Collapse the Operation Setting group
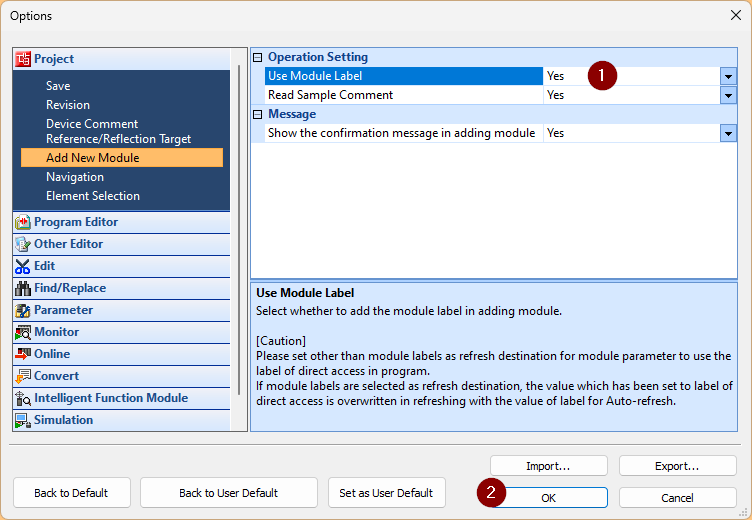The height and width of the screenshot is (520, 752). [258, 57]
